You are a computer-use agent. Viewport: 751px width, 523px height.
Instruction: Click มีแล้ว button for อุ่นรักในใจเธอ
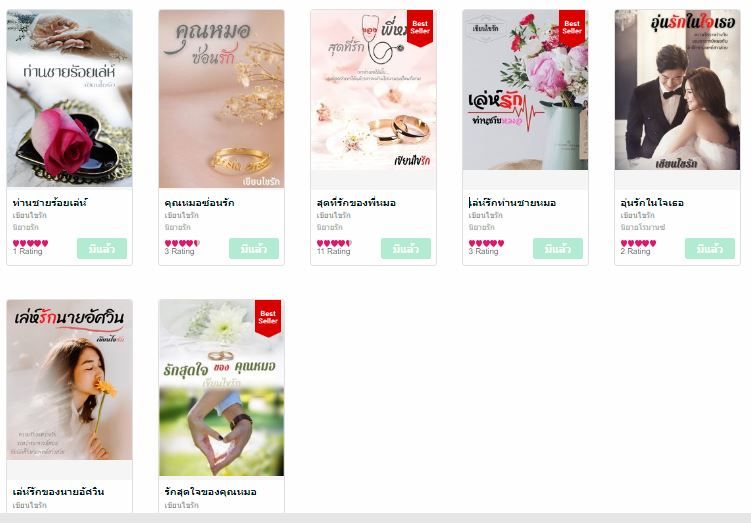710,249
